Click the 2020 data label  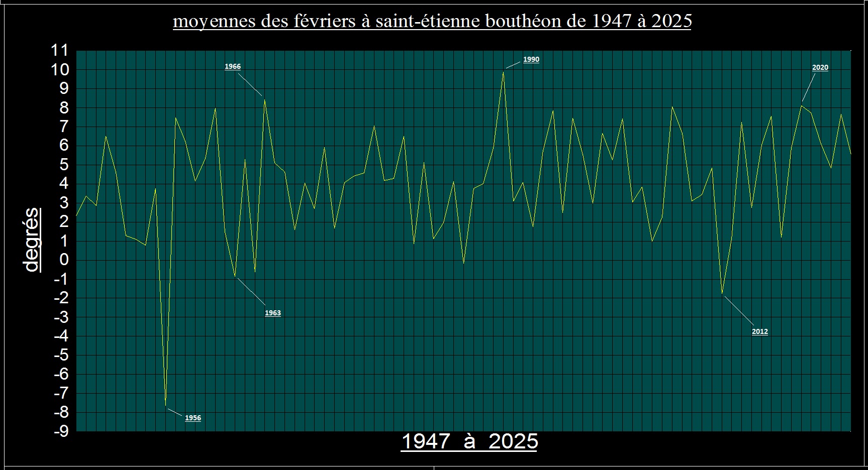click(820, 67)
